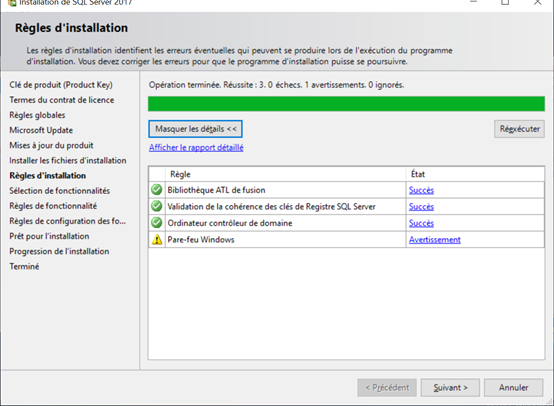Click the green completed progress bar
Screen dimensions: 554x406
346,104
